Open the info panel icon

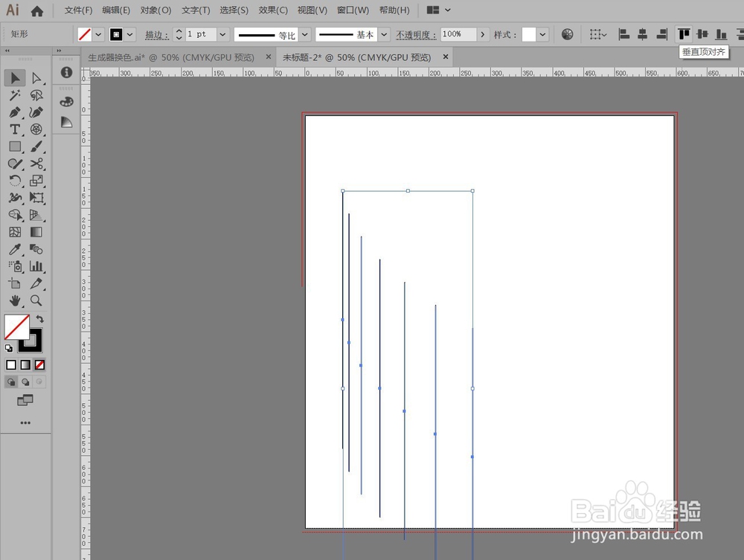66,72
